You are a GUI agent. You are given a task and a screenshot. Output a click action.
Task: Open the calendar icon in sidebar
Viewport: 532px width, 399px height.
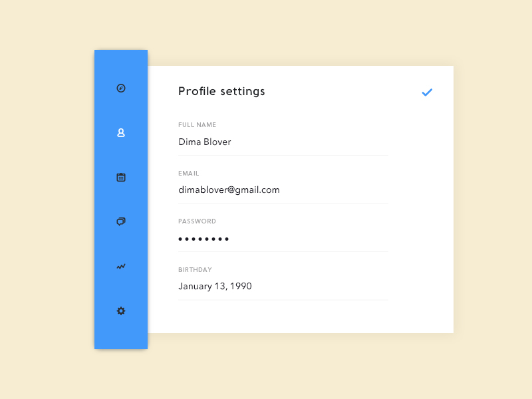121,178
